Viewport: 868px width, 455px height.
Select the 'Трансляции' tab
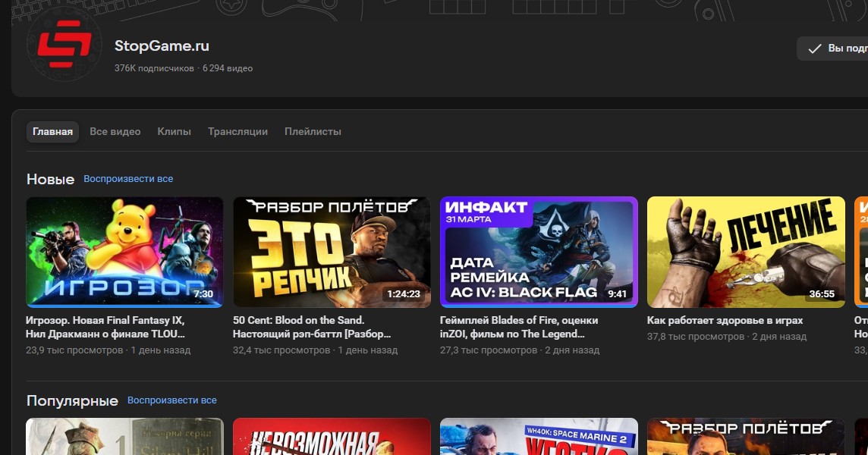pyautogui.click(x=237, y=131)
